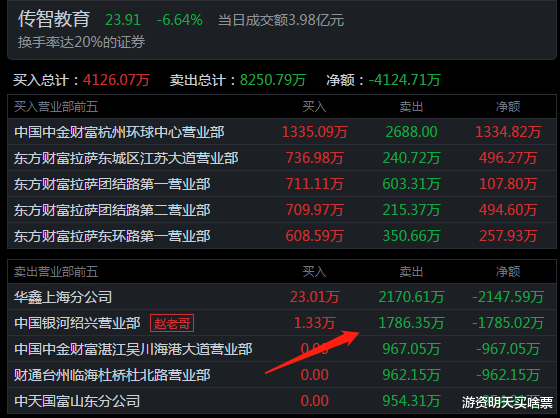560x418 pixels.
Task: Click net amount 257.93万
Action: click(508, 236)
